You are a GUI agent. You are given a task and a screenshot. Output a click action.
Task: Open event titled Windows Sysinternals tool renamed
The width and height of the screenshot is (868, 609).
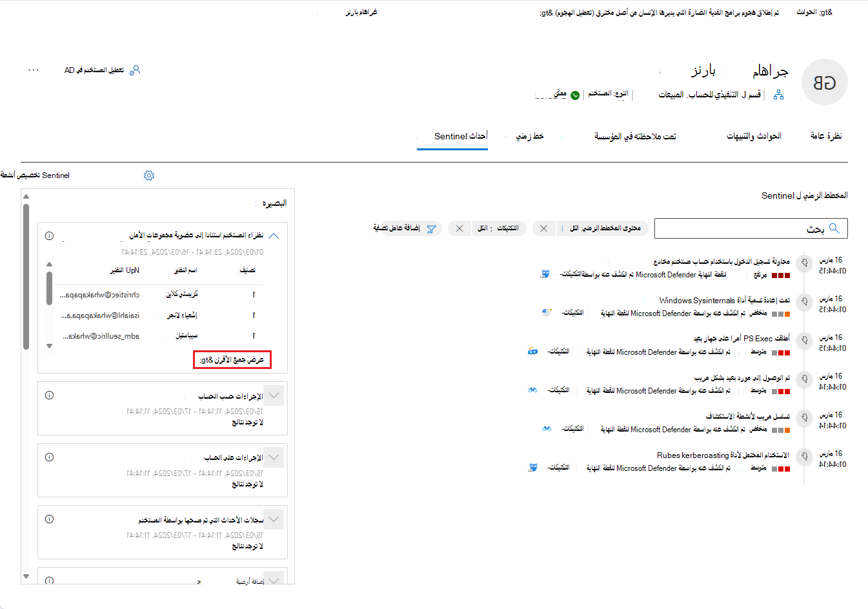tap(724, 301)
